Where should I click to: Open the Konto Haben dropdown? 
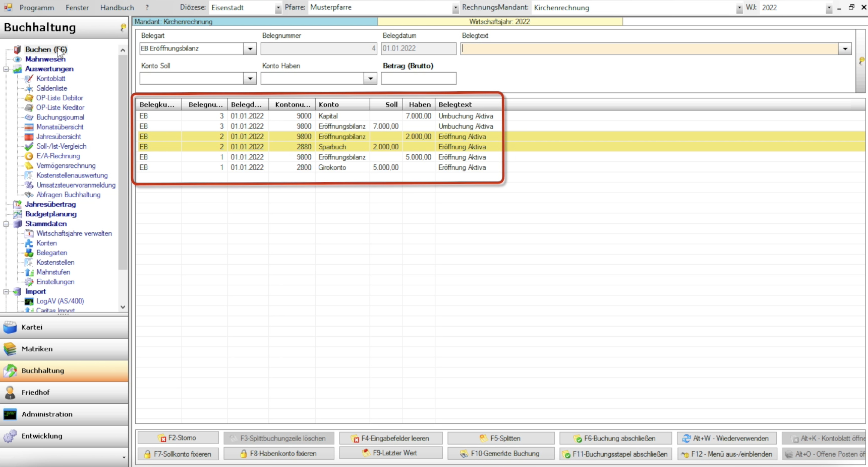370,78
